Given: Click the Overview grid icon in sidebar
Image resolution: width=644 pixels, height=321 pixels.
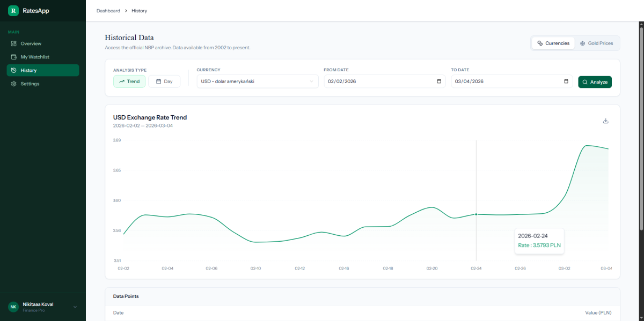Looking at the screenshot, I should [x=14, y=43].
